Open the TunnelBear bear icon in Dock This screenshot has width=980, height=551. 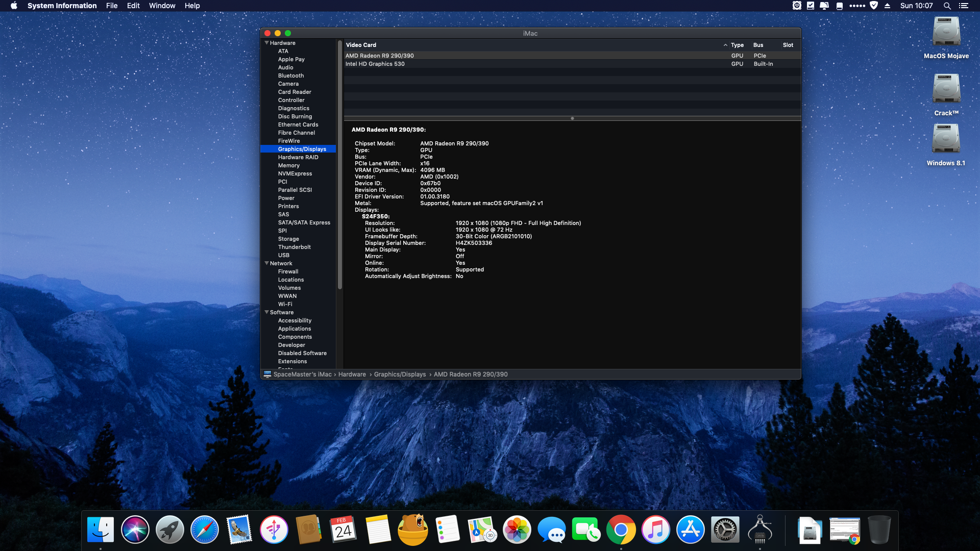point(413,530)
